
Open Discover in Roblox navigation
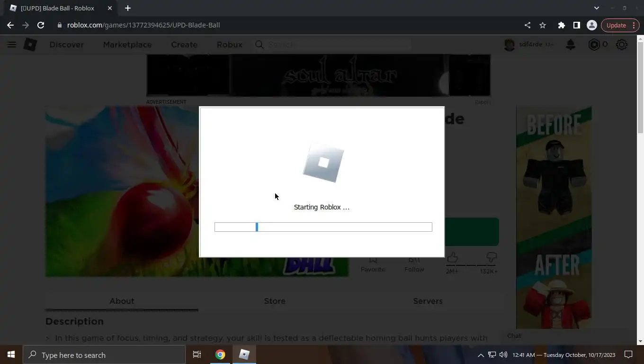[x=66, y=45]
